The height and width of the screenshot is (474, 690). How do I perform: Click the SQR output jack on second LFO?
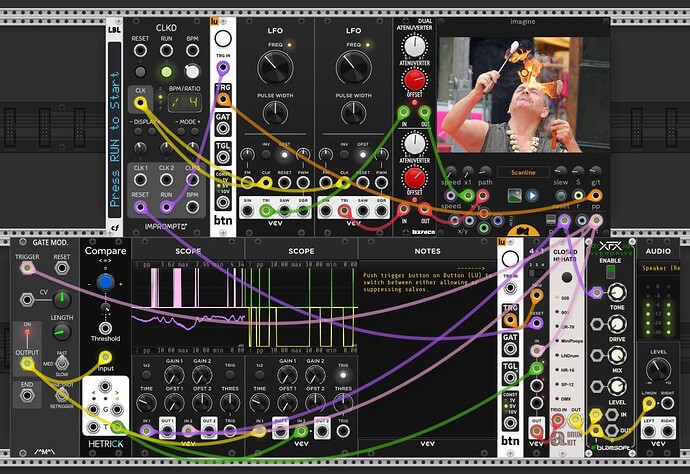[x=381, y=211]
